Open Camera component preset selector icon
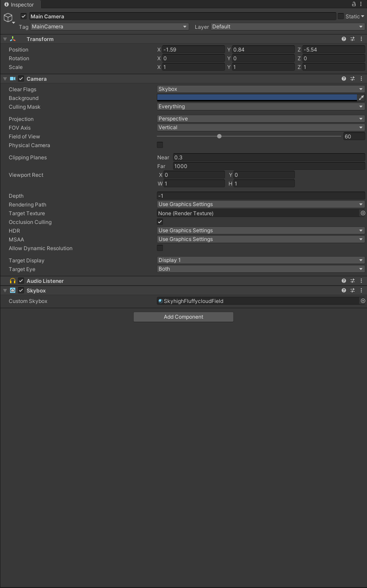Screen dimensions: 367x588 pos(353,79)
